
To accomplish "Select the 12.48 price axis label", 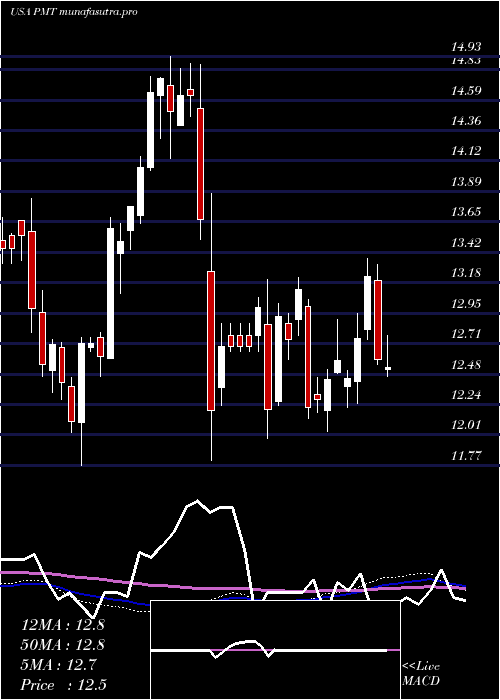I will [466, 365].
